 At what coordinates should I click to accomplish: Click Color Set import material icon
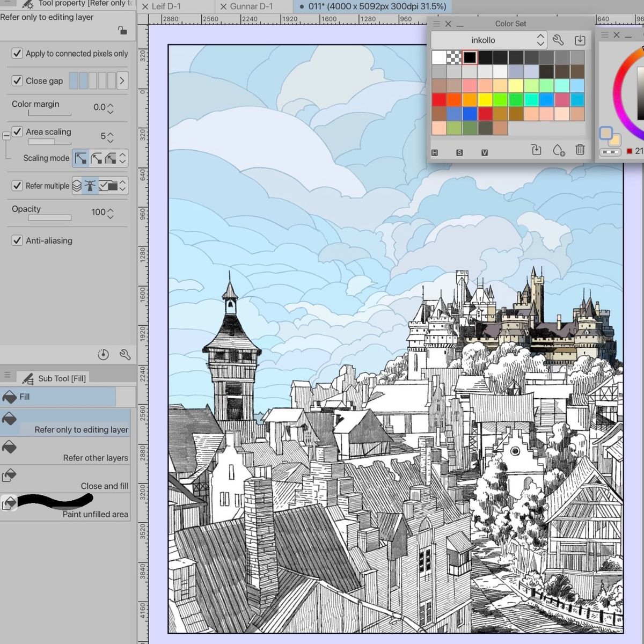point(580,40)
